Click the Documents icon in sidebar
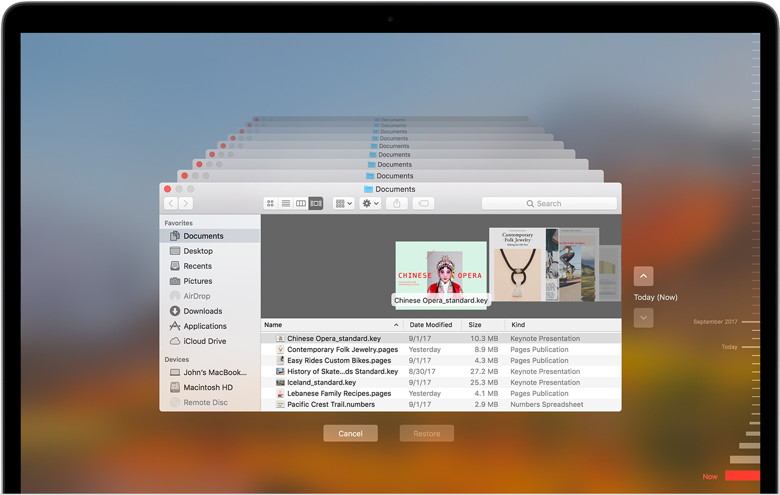Viewport: 780px width, 495px height. (x=175, y=236)
